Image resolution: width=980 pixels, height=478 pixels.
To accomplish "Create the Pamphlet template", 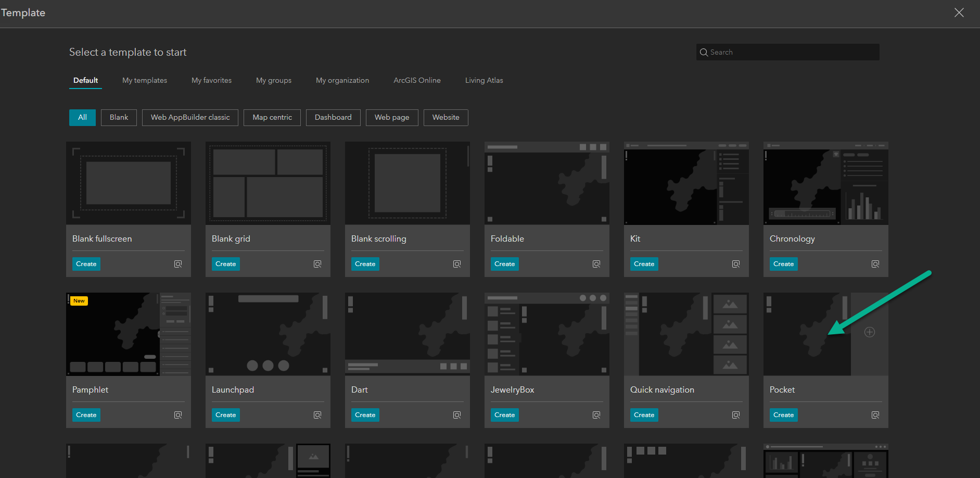I will coord(86,414).
